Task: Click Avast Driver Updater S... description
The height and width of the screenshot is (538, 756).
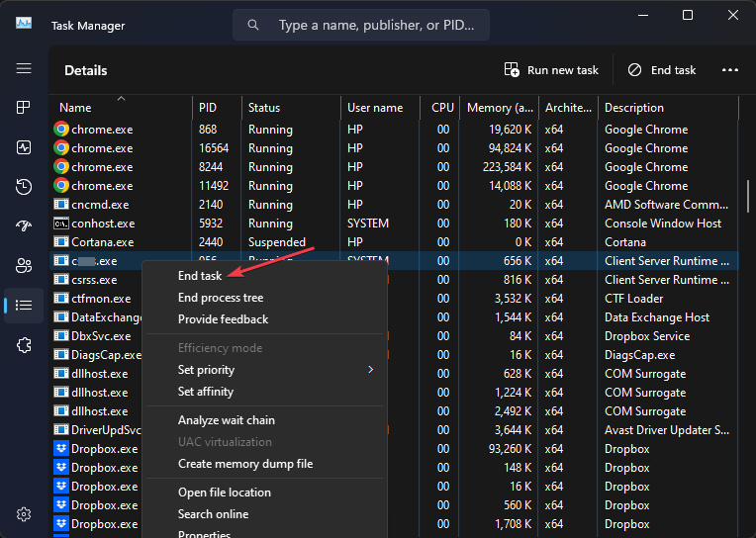Action: 666,430
